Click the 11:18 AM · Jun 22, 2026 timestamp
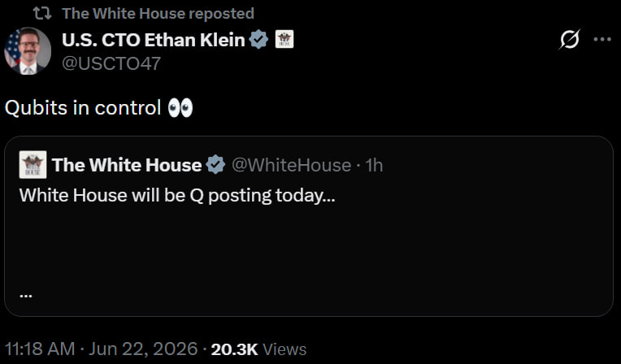621x364 pixels. (101, 349)
